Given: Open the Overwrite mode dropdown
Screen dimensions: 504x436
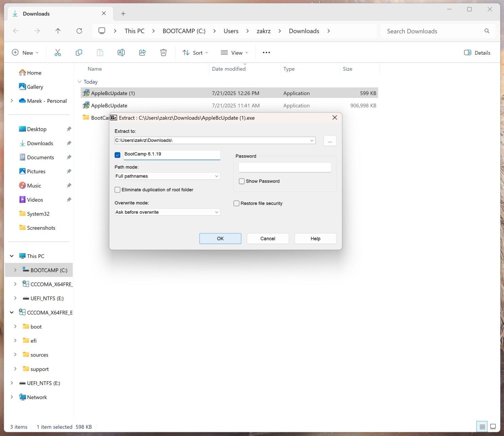Looking at the screenshot, I should pyautogui.click(x=167, y=212).
